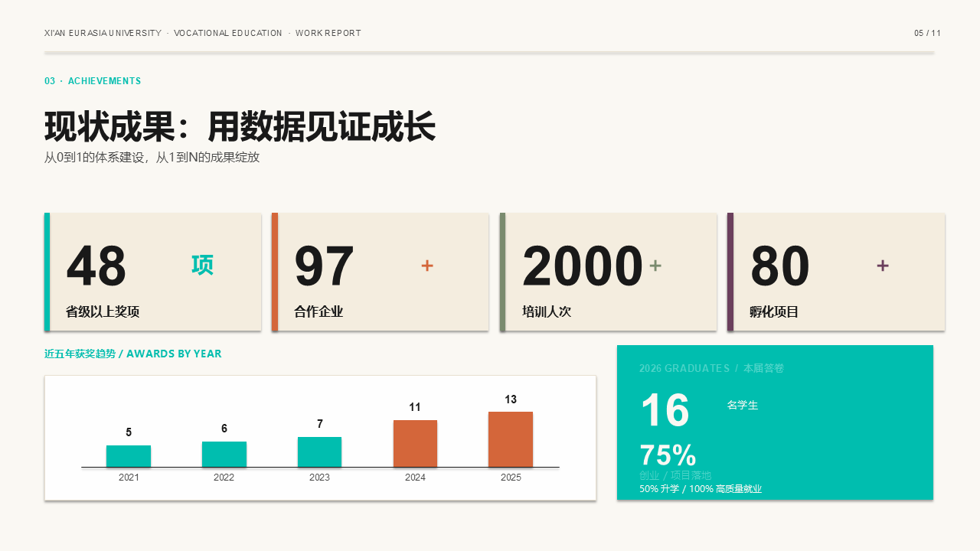Image resolution: width=980 pixels, height=551 pixels.
Task: Click the data label '13' above 2025 bar
Action: tap(511, 399)
